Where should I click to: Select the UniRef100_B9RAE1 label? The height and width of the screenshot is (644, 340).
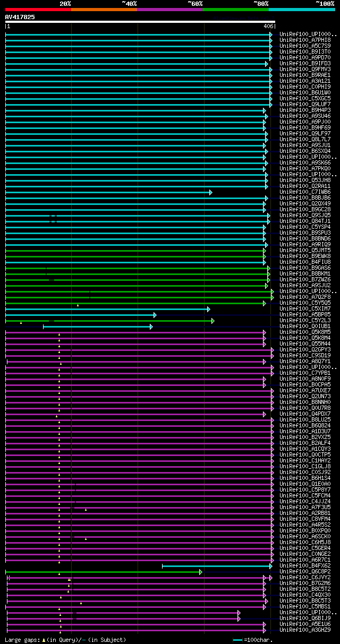click(x=305, y=75)
